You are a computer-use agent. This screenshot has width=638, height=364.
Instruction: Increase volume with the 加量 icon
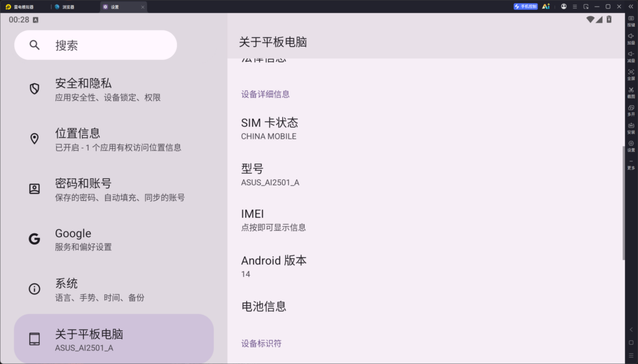[631, 39]
